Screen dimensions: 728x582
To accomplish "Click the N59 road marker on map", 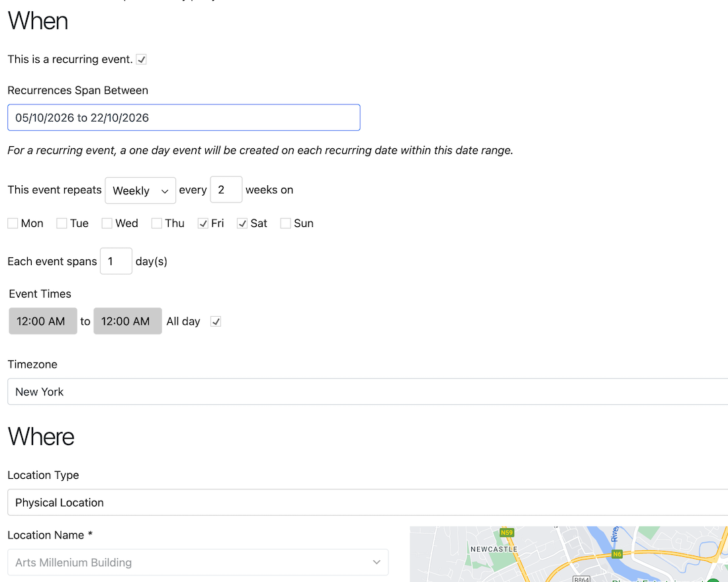I will tap(507, 532).
